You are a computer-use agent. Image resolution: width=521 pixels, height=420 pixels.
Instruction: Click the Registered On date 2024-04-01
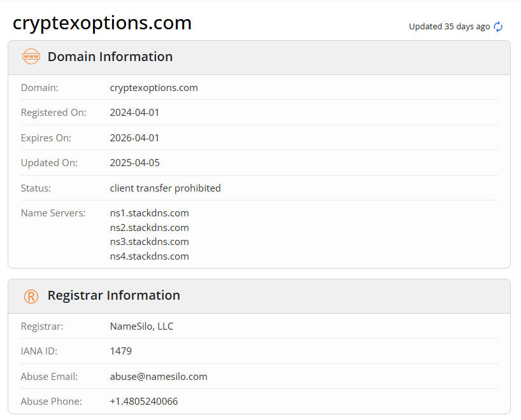click(134, 113)
